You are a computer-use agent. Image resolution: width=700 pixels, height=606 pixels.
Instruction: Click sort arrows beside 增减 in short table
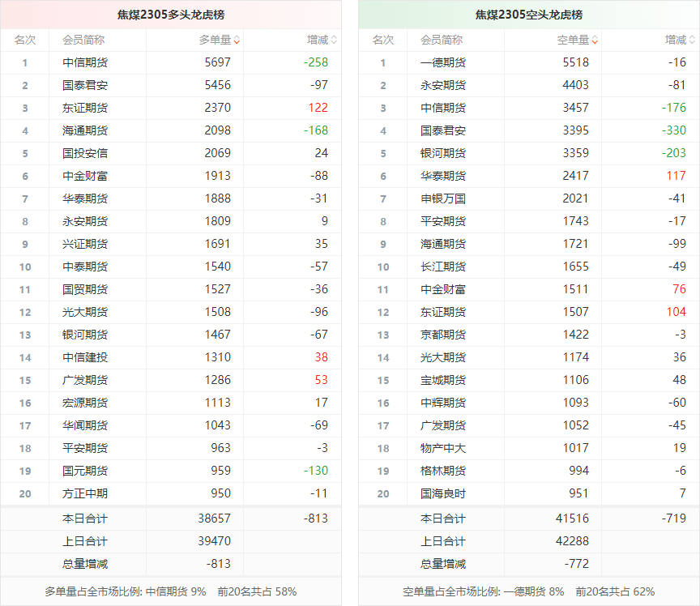tap(692, 40)
